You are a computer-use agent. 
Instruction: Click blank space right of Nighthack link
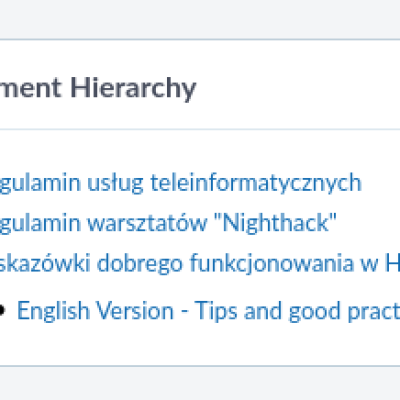(368, 223)
